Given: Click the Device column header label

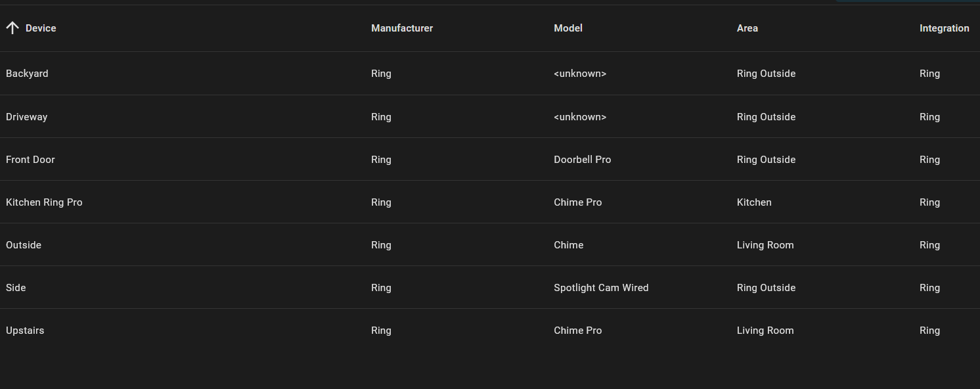Looking at the screenshot, I should 41,28.
